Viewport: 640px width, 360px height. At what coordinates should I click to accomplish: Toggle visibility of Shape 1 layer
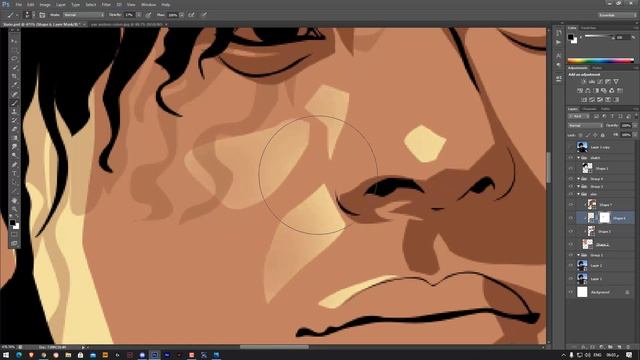[571, 168]
